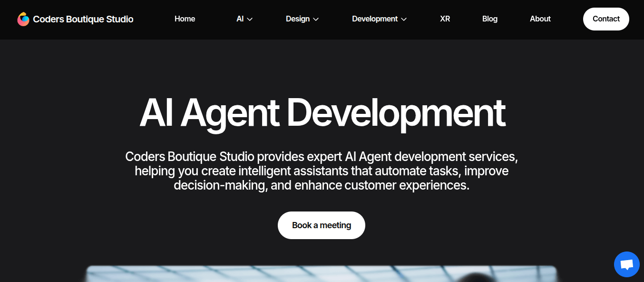Click the hero image below the button
Image resolution: width=644 pixels, height=282 pixels.
tap(322, 274)
